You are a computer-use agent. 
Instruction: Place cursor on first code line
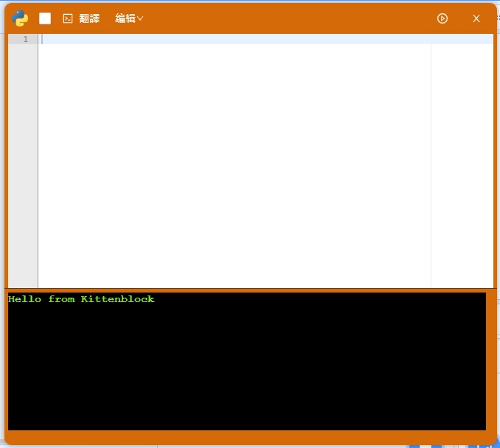(221, 39)
